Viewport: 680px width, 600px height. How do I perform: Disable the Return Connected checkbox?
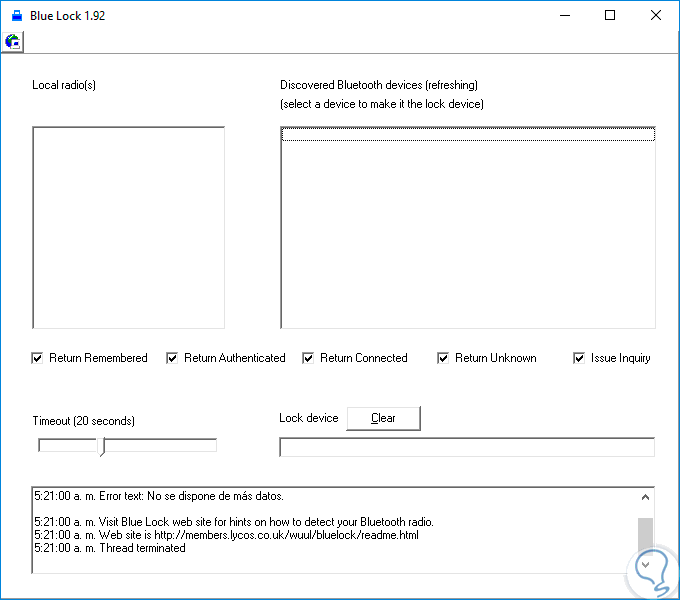308,358
